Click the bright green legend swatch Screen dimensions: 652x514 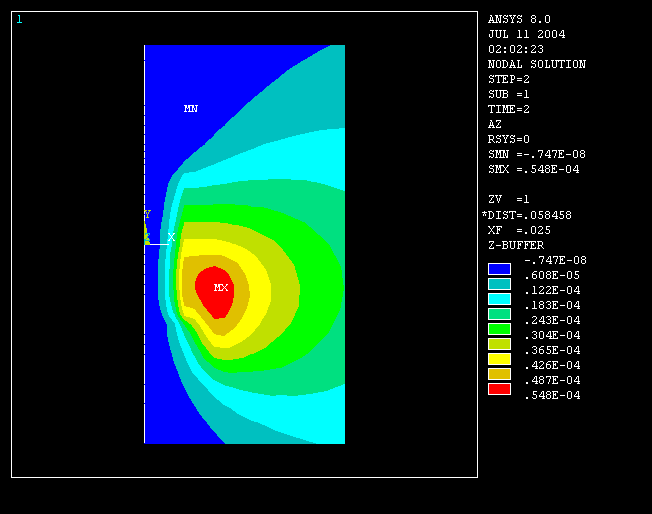[499, 329]
